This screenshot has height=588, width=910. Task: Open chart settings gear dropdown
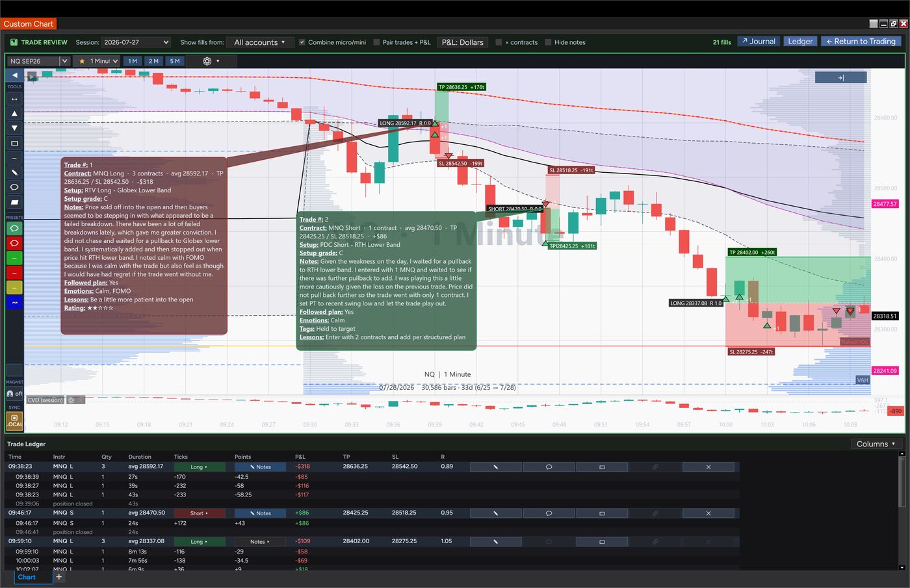point(211,61)
